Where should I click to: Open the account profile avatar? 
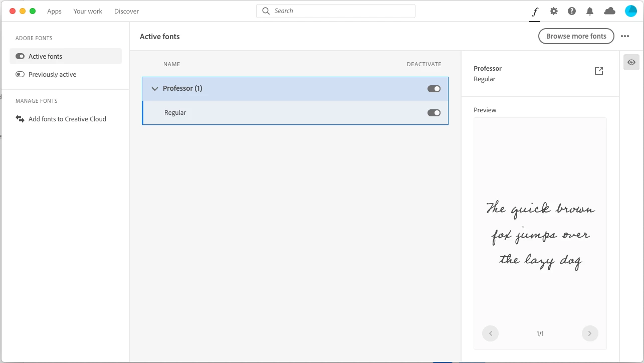[631, 11]
